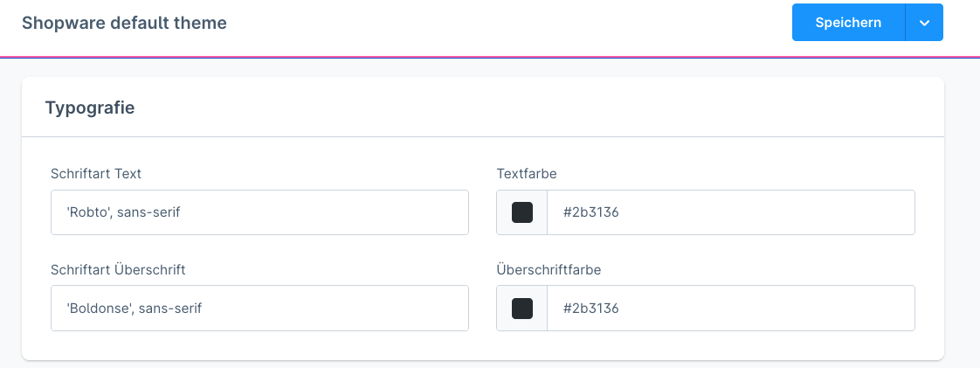Click the Typografie card heading
Screen dimensions: 980x368
point(89,108)
